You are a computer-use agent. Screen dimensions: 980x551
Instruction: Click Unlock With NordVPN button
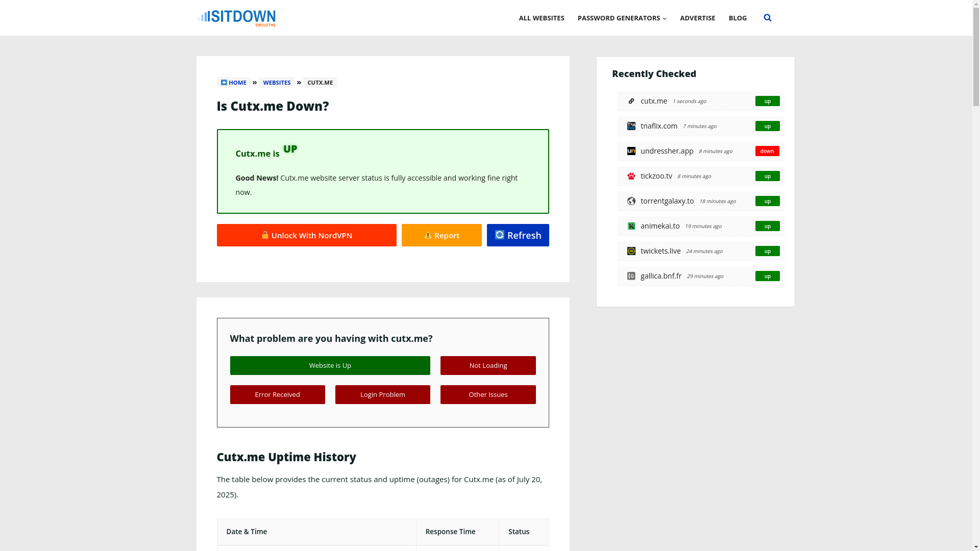point(306,235)
